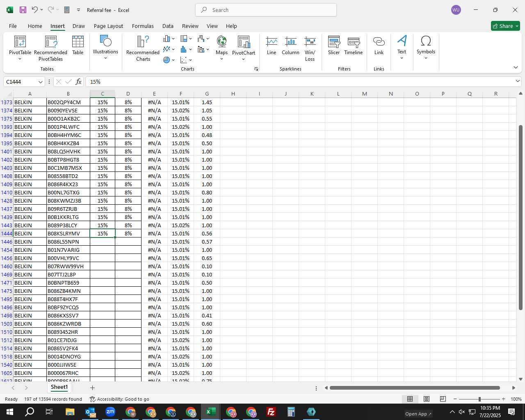Viewport: 525px width, 420px height.
Task: Open the calculator quick access icon
Action: click(67, 10)
